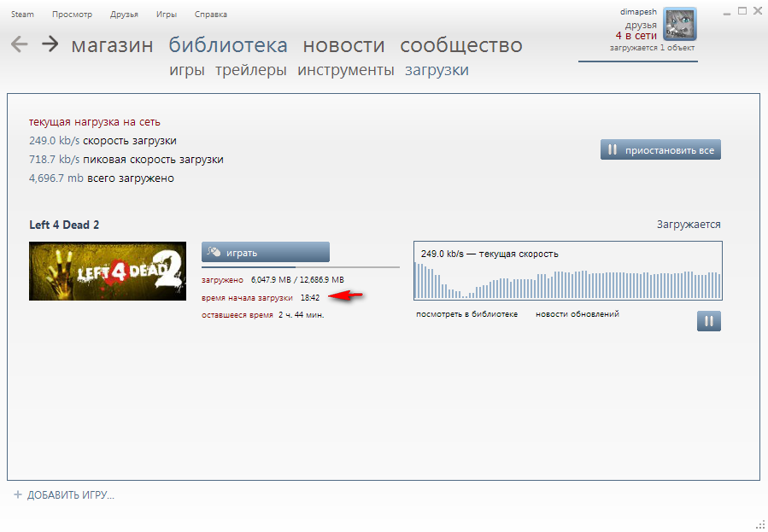Open the библиотека section
Viewport: 768px width, 532px height.
(x=228, y=45)
